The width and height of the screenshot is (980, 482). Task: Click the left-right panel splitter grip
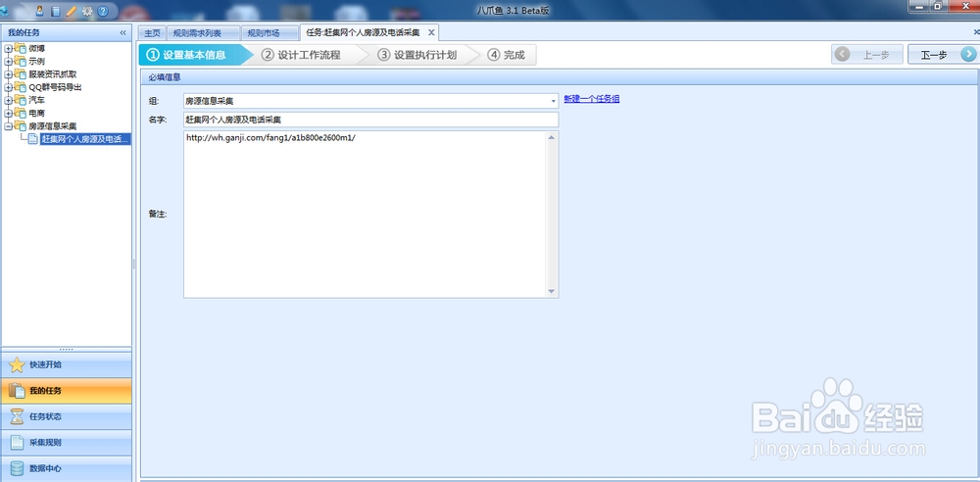coord(134,265)
